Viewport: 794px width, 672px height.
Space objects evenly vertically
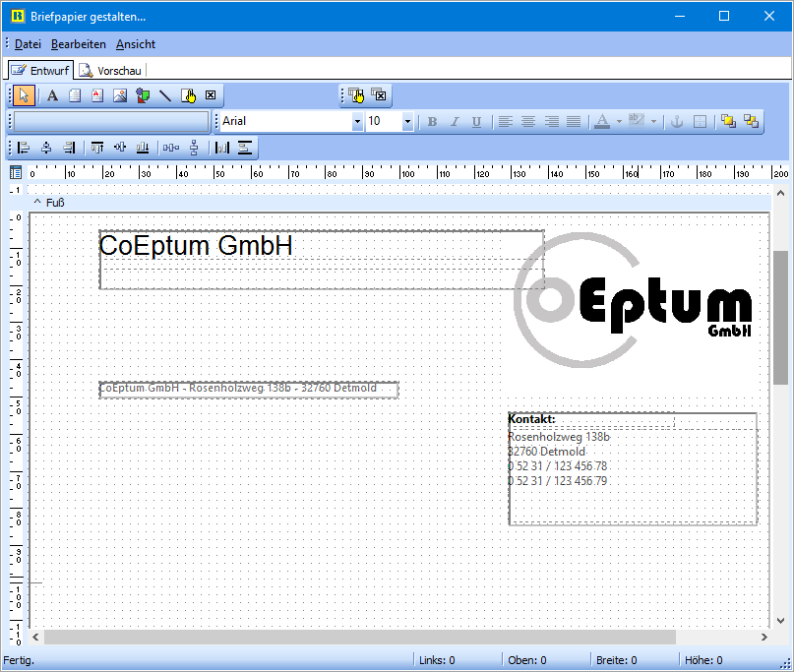[x=194, y=148]
